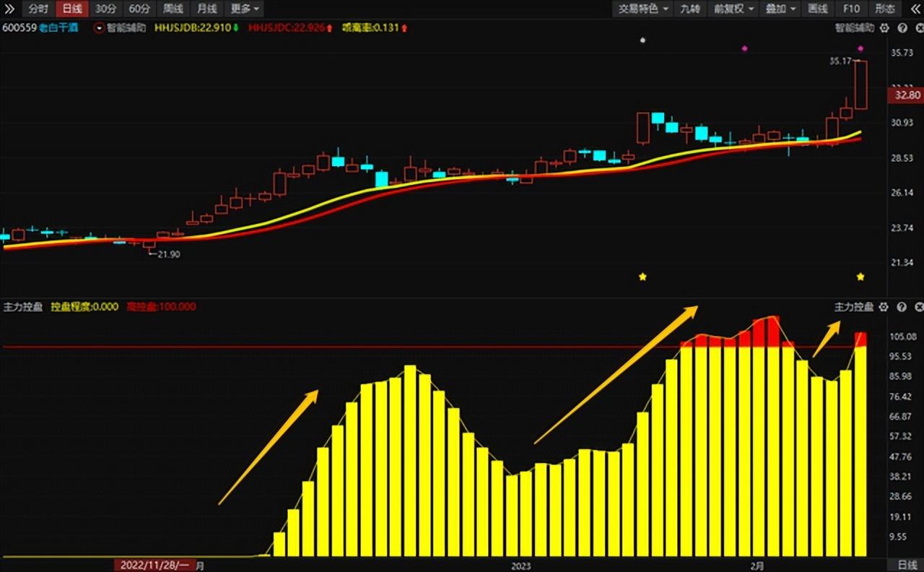Toggle 九转 indicator on chart

[690, 9]
